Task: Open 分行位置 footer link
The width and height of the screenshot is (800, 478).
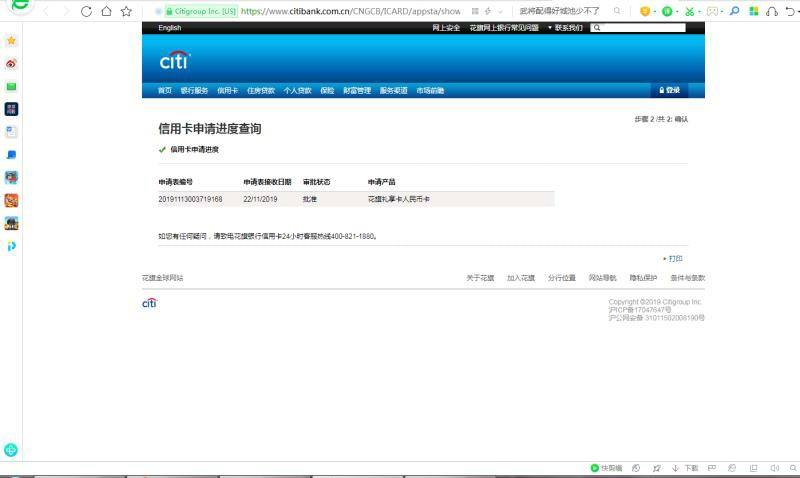Action: [562, 278]
